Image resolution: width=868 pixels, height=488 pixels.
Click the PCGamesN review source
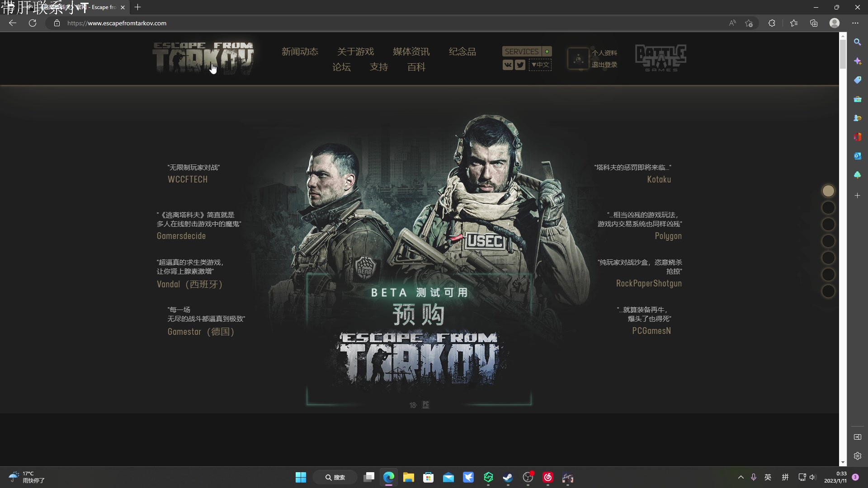coord(651,331)
